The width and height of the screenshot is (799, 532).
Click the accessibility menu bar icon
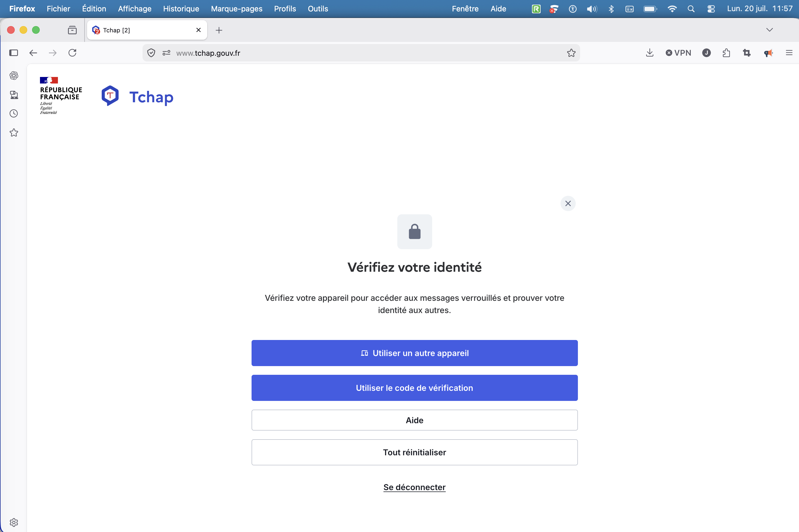point(572,9)
